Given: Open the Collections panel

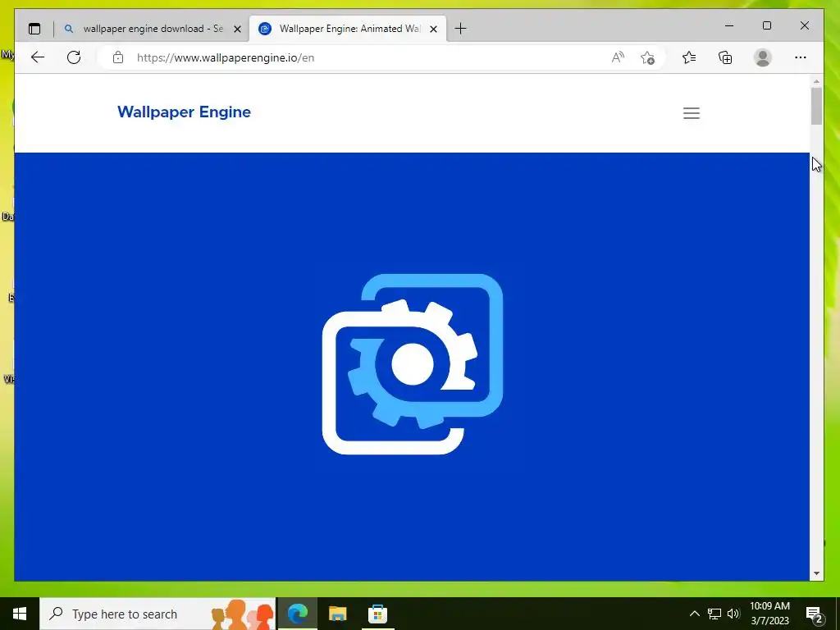Looking at the screenshot, I should (x=725, y=57).
